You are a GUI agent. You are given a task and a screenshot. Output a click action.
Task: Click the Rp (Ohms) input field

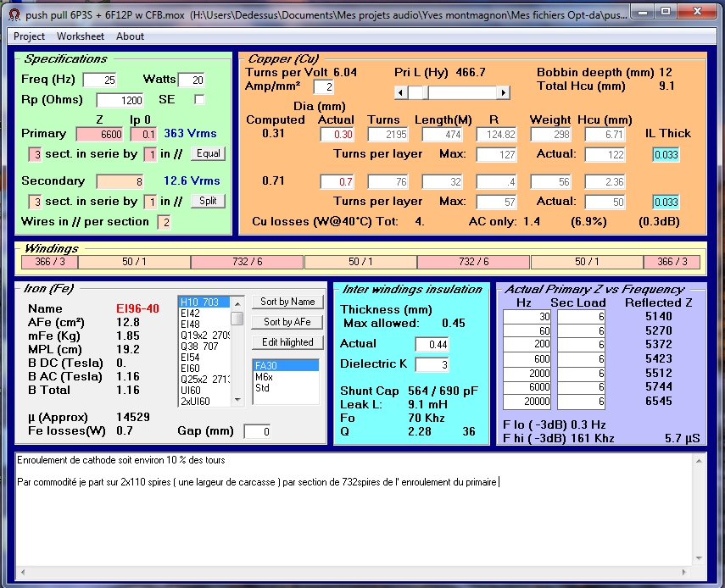pyautogui.click(x=120, y=100)
